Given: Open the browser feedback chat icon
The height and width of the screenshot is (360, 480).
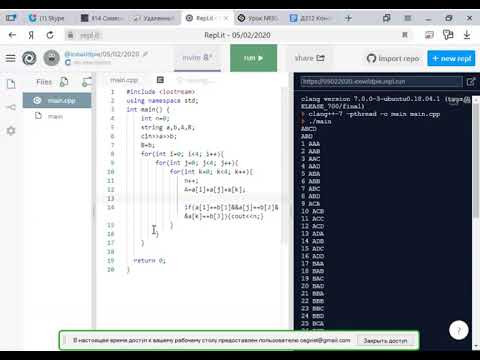Looking at the screenshot, I should click(x=448, y=35).
